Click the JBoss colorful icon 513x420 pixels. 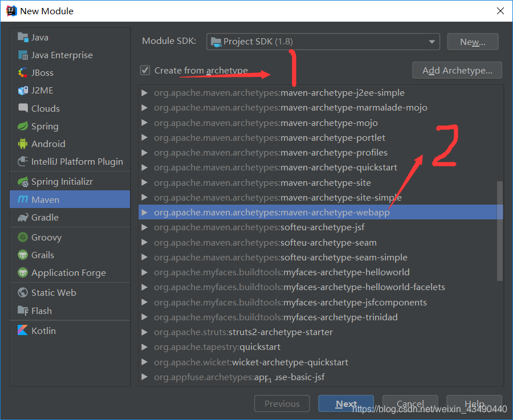coord(23,72)
